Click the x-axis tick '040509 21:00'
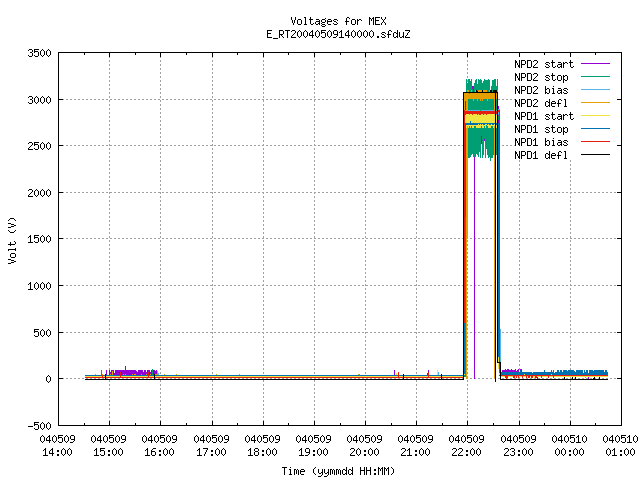 click(416, 446)
